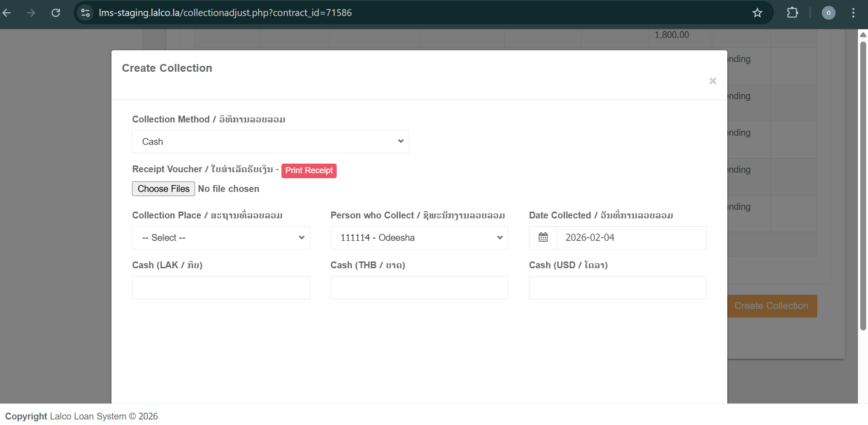The image size is (868, 425).
Task: Open the Chrome three-dot menu
Action: (853, 13)
